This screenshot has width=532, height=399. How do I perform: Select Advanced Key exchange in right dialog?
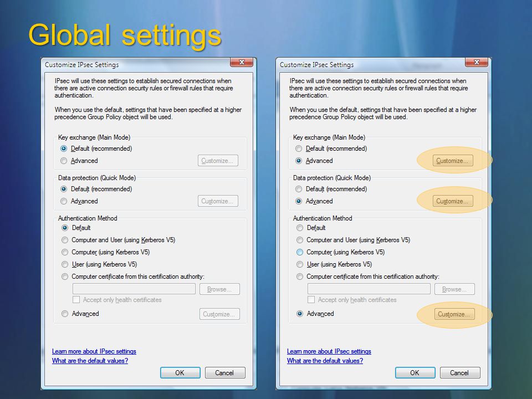[x=299, y=161]
